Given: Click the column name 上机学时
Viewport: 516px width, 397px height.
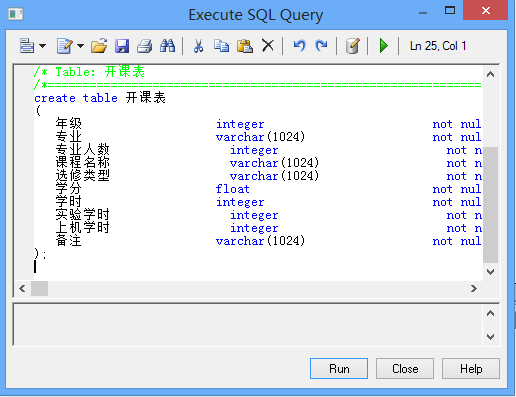Looking at the screenshot, I should [x=82, y=228].
